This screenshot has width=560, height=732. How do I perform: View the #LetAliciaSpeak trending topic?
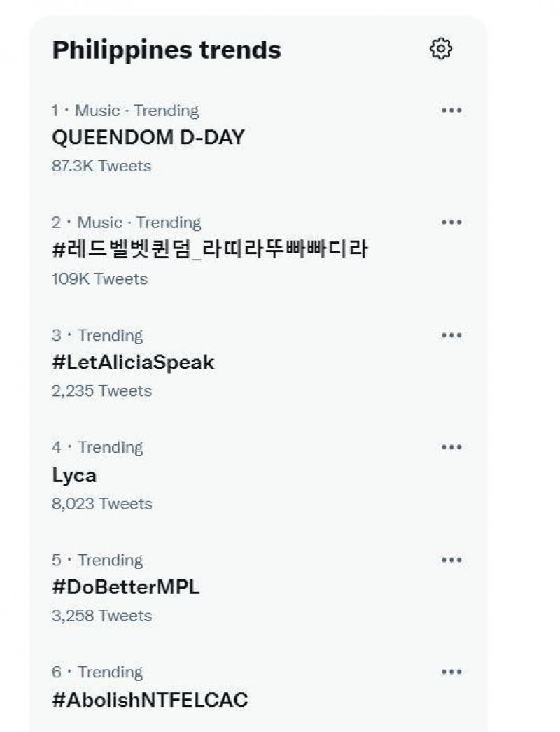pyautogui.click(x=133, y=363)
